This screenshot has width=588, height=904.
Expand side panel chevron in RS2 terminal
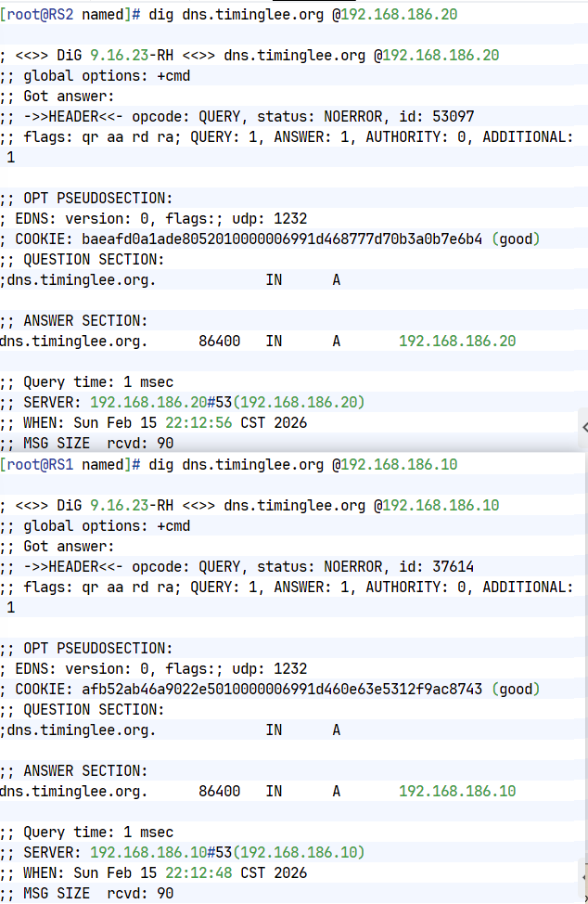pyautogui.click(x=584, y=427)
